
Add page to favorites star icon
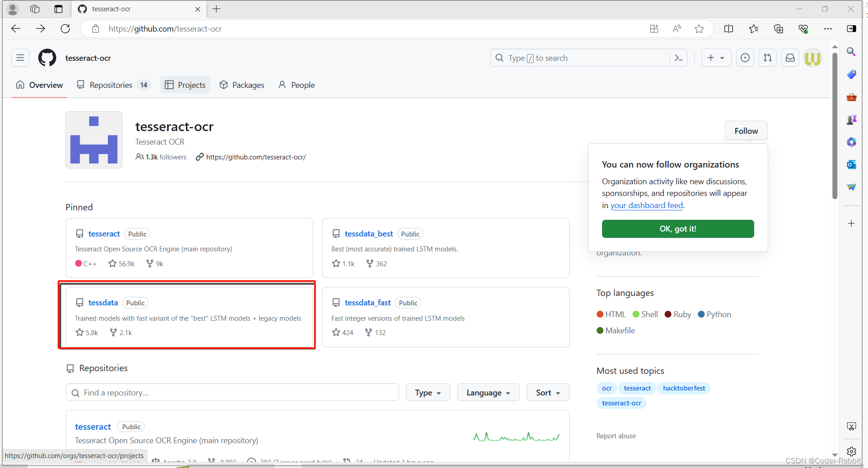tap(699, 29)
